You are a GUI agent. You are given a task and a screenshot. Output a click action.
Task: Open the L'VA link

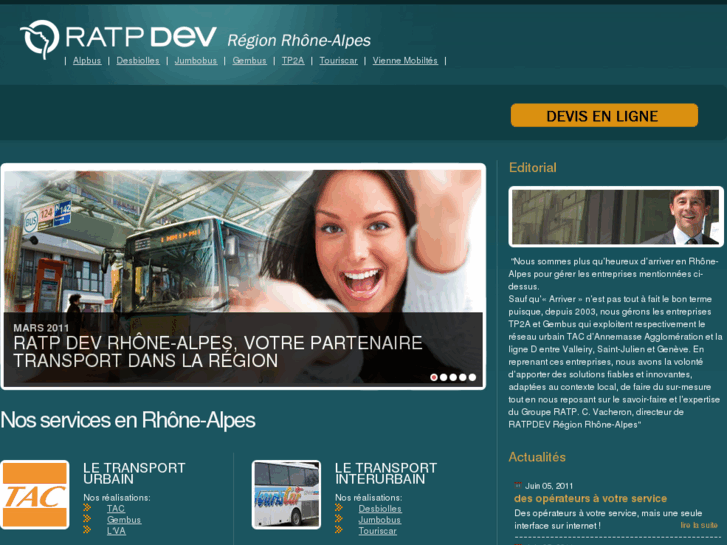pos(116,531)
